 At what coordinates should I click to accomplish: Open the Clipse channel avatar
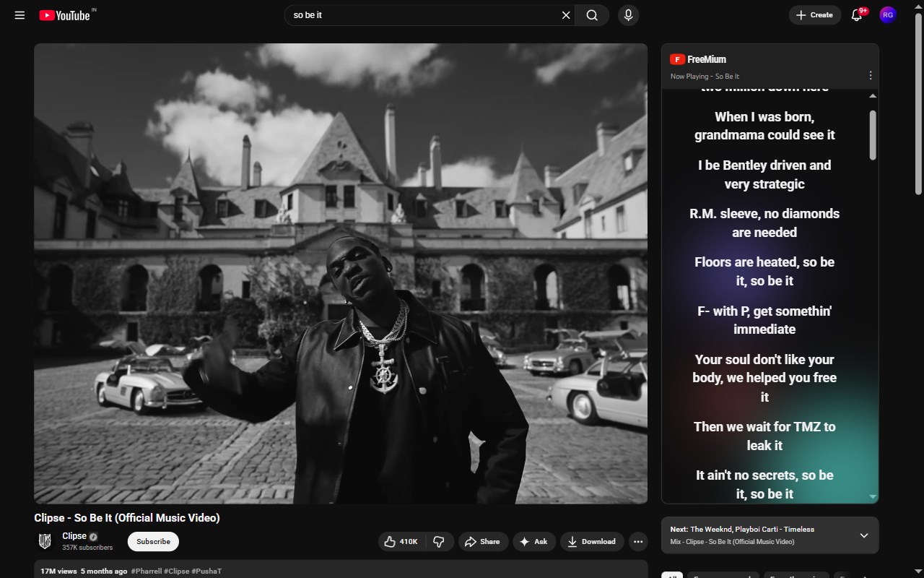coord(45,541)
